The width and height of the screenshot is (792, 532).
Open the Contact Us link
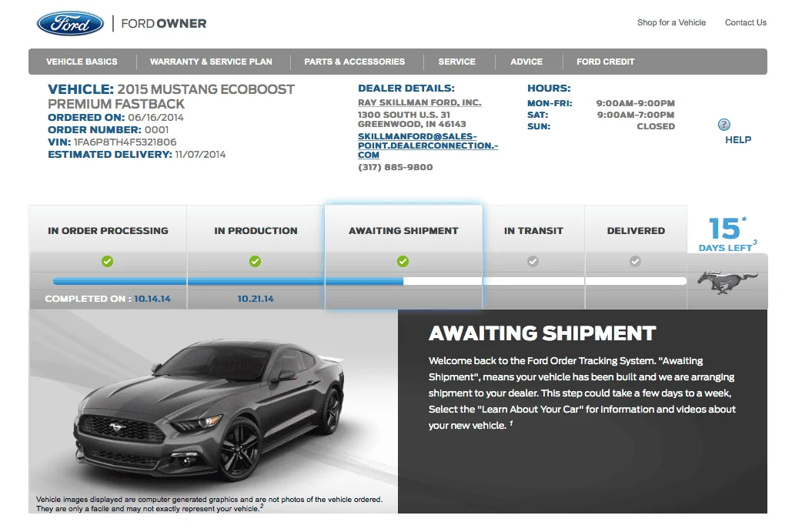click(746, 23)
